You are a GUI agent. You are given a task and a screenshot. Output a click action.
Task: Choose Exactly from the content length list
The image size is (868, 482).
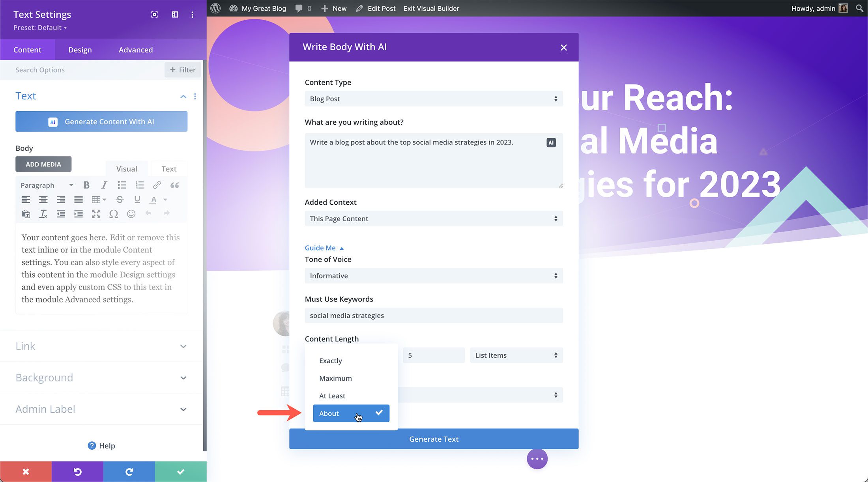tap(331, 361)
